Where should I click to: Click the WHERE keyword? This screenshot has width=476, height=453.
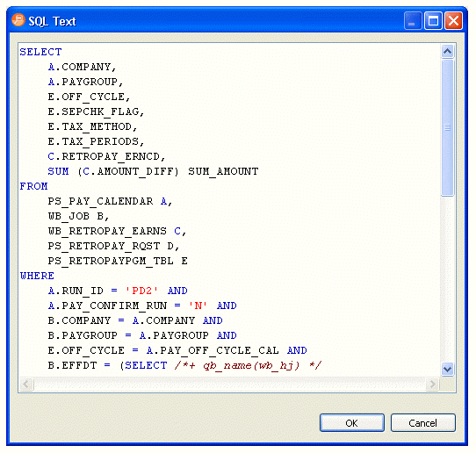pos(37,276)
